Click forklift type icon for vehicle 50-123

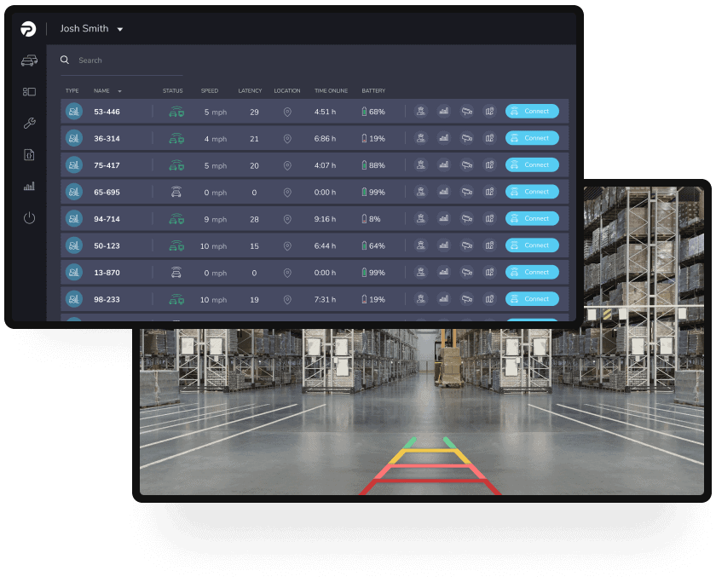74,245
